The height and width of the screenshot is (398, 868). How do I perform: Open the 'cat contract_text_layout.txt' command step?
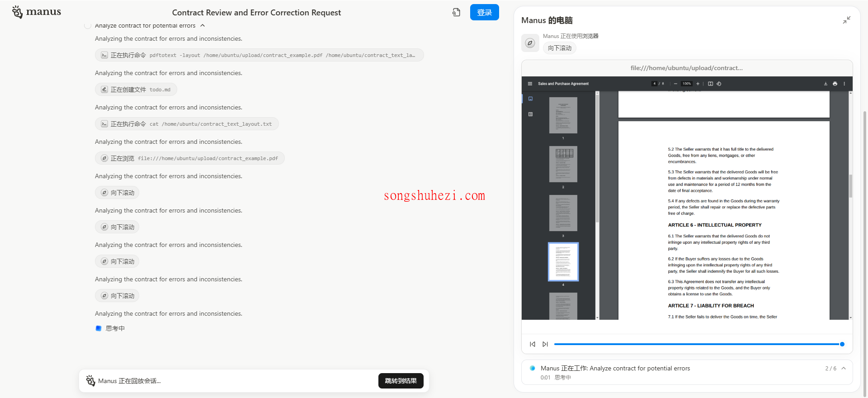[x=187, y=124]
